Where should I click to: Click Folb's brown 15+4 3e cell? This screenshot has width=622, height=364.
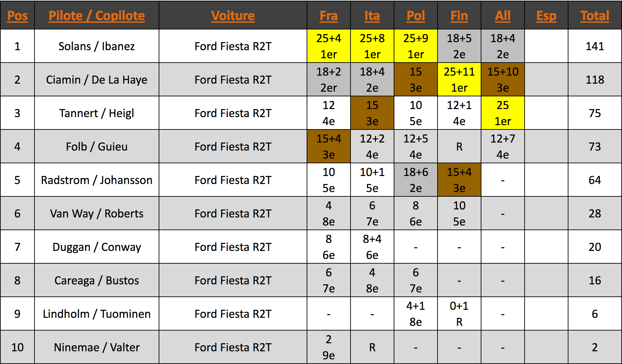pyautogui.click(x=329, y=147)
